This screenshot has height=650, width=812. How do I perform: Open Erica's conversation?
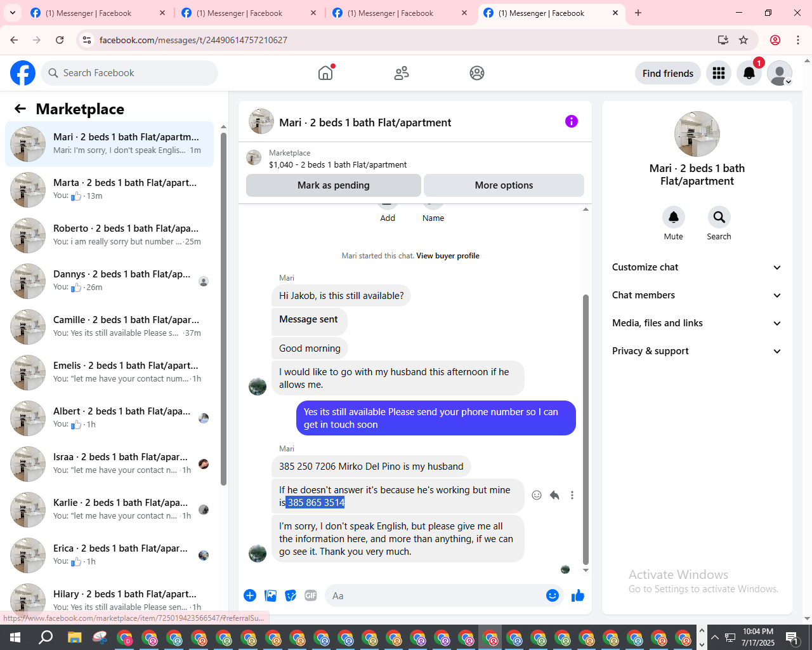pos(109,555)
